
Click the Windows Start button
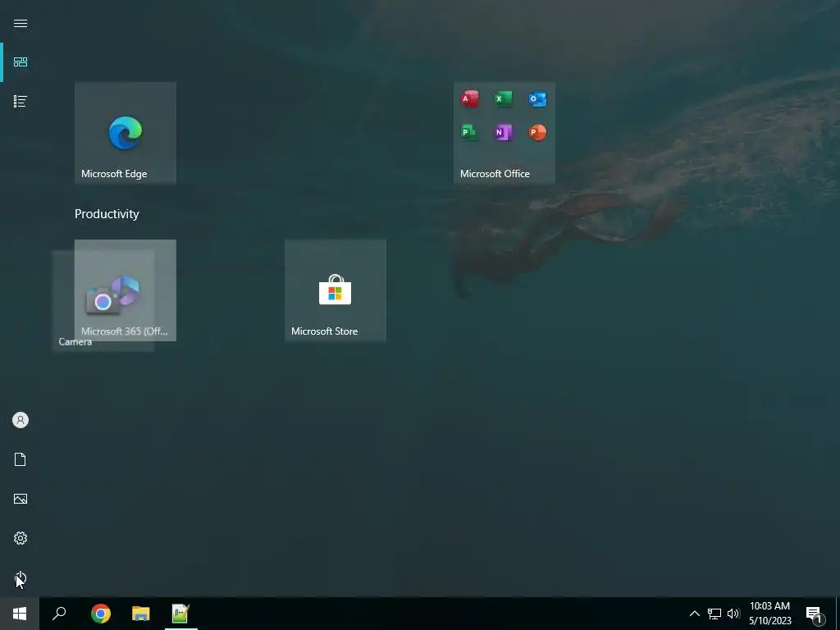pyautogui.click(x=20, y=614)
